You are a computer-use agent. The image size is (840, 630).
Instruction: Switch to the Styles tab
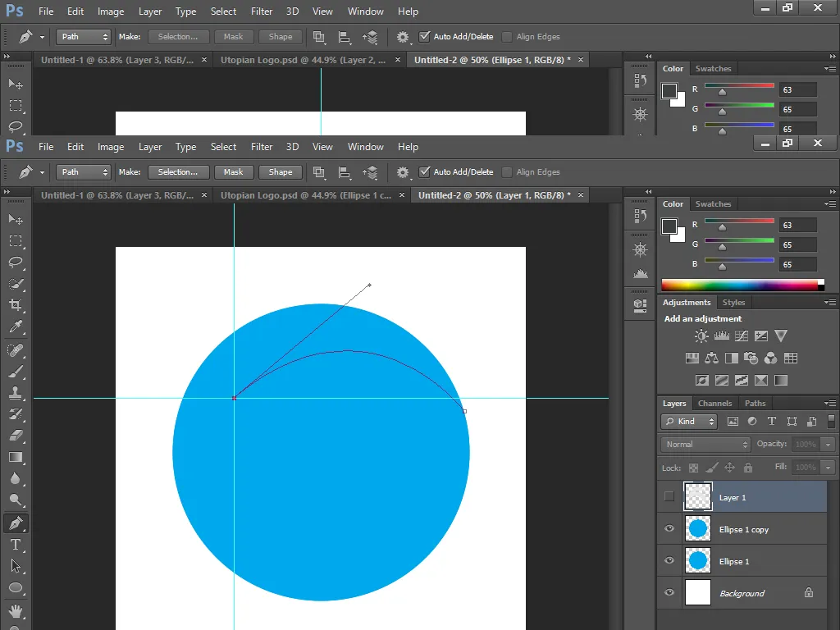733,303
